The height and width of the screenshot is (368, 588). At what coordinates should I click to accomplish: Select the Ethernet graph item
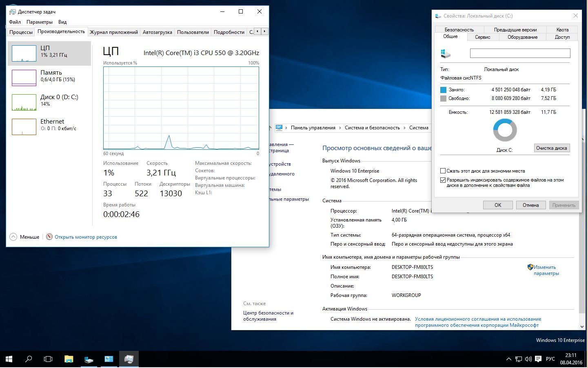tap(49, 126)
